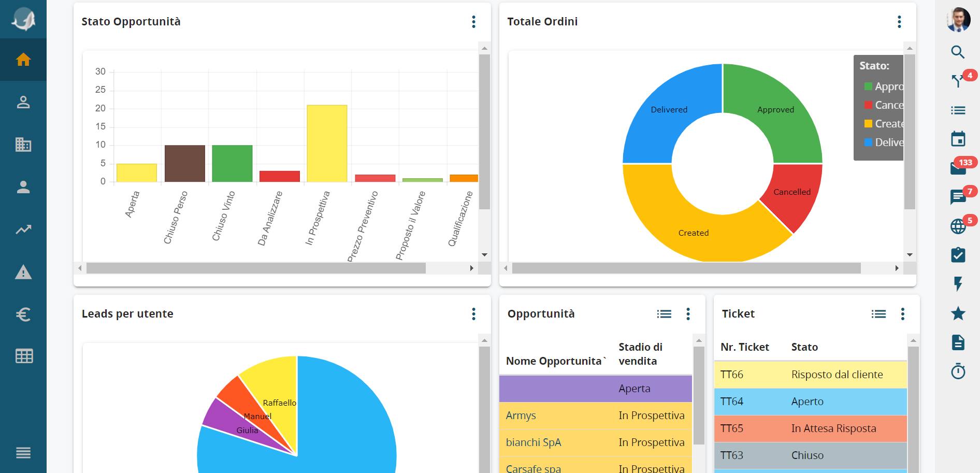
Task: Click the lightning bolt quick-create icon
Action: click(x=958, y=284)
